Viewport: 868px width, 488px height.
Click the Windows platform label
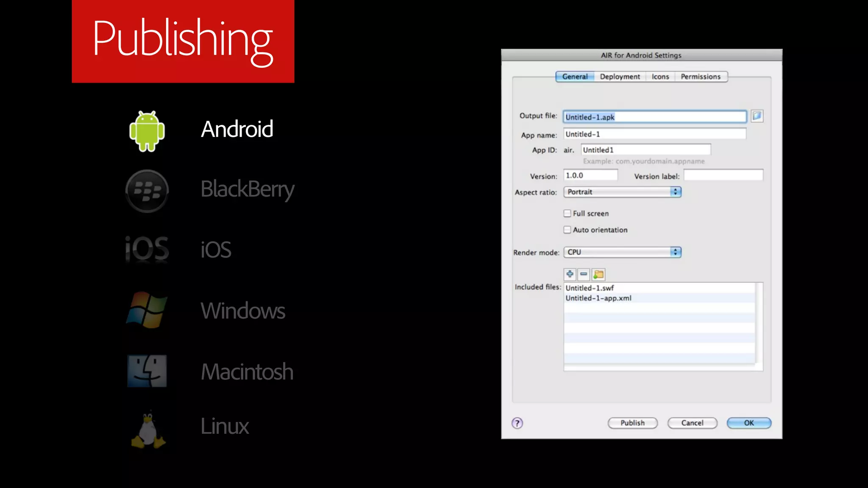point(243,311)
